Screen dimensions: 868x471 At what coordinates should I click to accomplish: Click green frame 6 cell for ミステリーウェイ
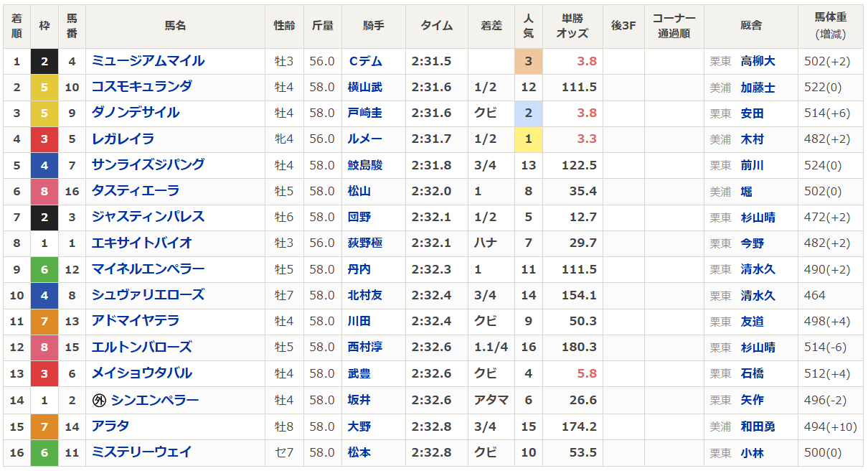coord(44,452)
